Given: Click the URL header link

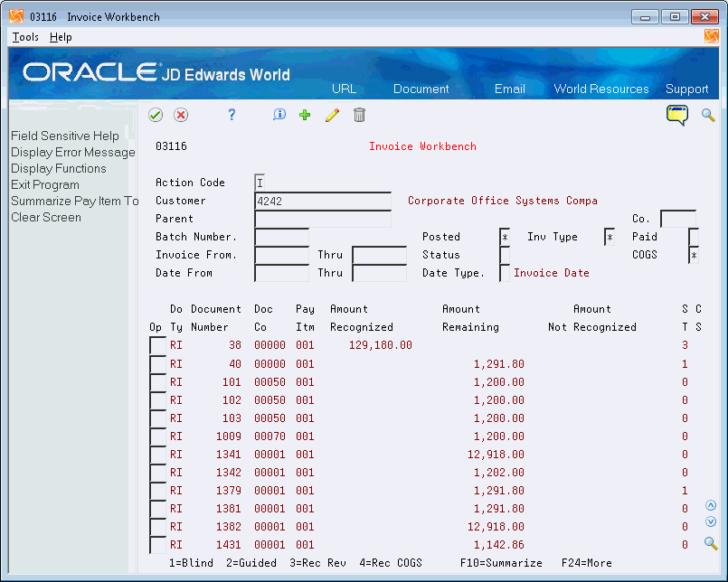Looking at the screenshot, I should pos(344,89).
